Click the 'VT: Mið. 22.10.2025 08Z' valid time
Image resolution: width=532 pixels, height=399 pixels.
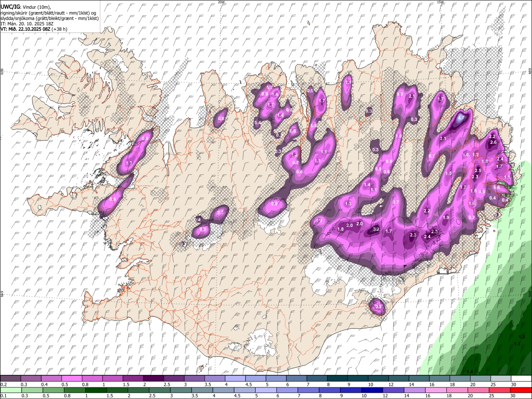click(25, 29)
